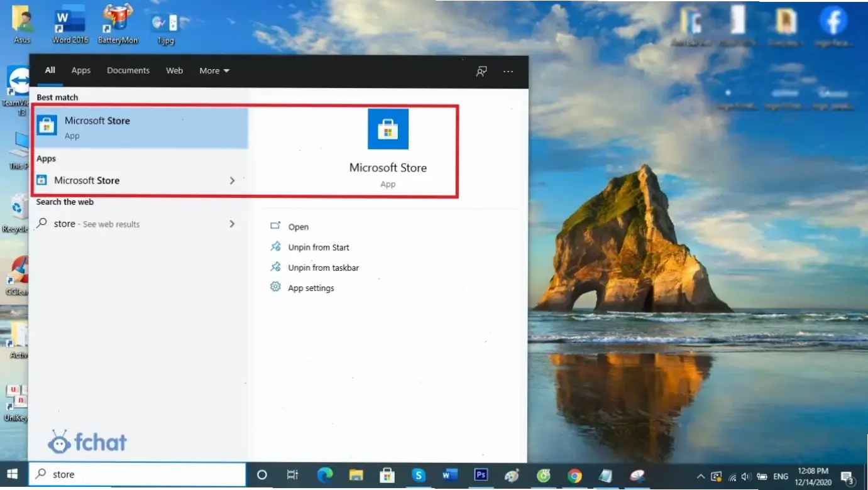
Task: Launch Photoshop from the taskbar
Action: [x=481, y=475]
